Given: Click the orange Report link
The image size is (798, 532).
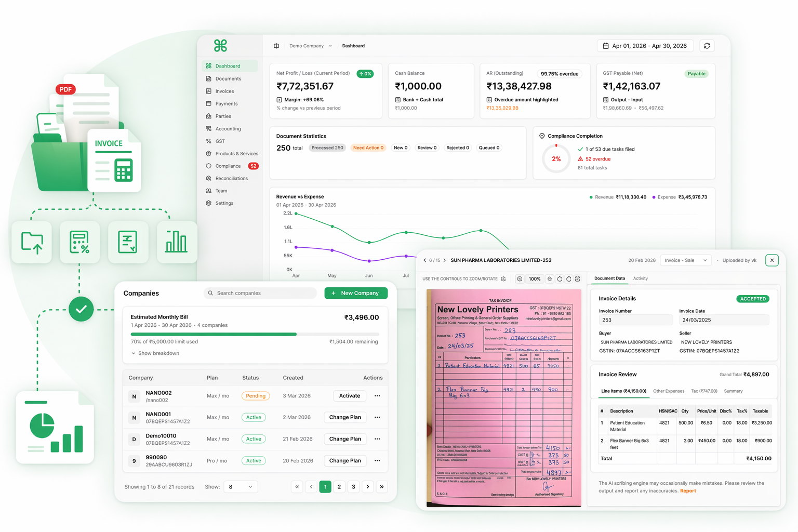Looking at the screenshot, I should pyautogui.click(x=688, y=491).
